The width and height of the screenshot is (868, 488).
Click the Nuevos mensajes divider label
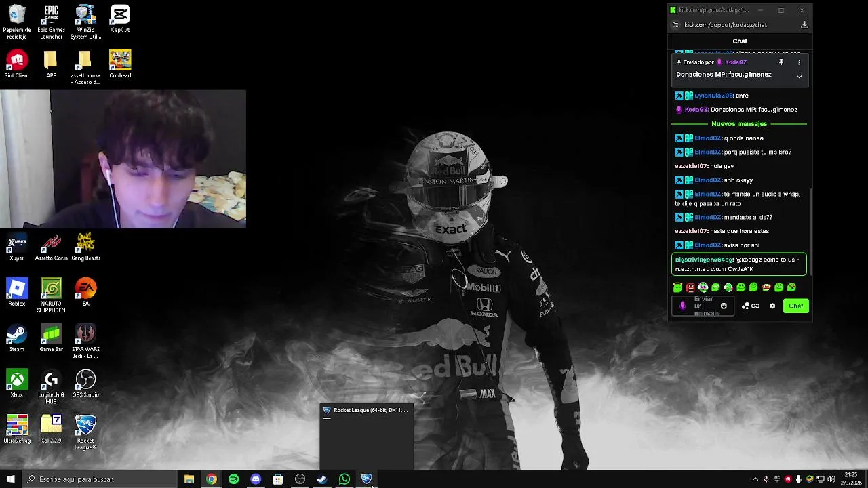point(739,124)
